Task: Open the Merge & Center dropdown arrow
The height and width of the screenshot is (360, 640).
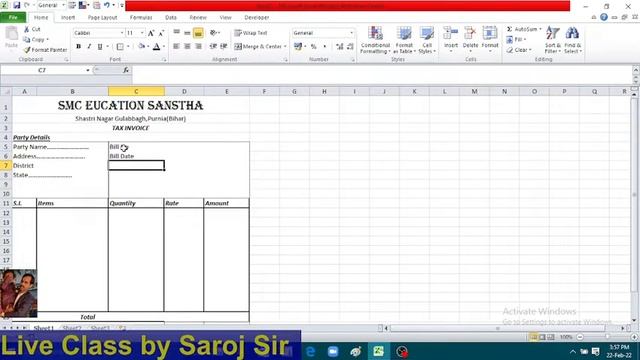Action: click(x=285, y=47)
